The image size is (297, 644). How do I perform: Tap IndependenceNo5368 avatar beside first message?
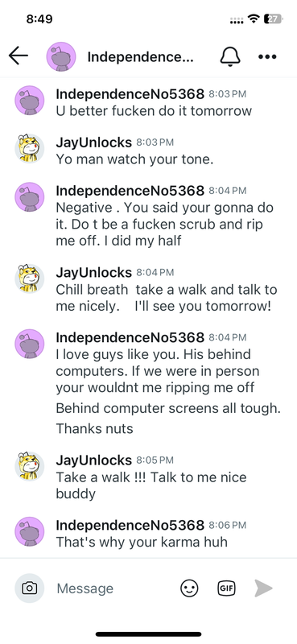click(x=30, y=100)
